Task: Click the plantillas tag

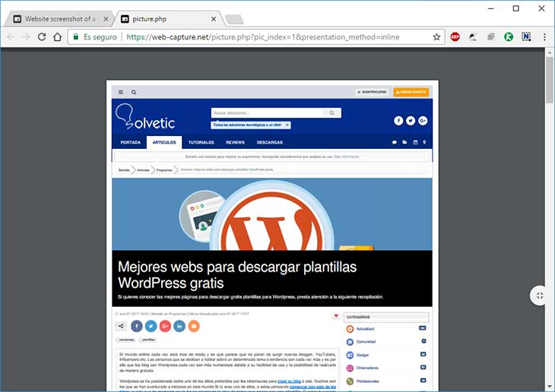Action: point(148,340)
